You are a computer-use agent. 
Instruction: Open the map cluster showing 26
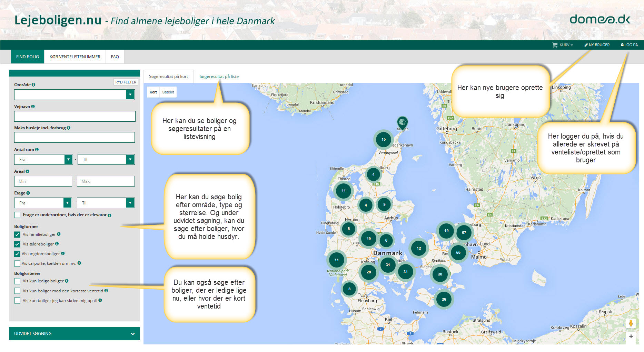[x=444, y=299]
